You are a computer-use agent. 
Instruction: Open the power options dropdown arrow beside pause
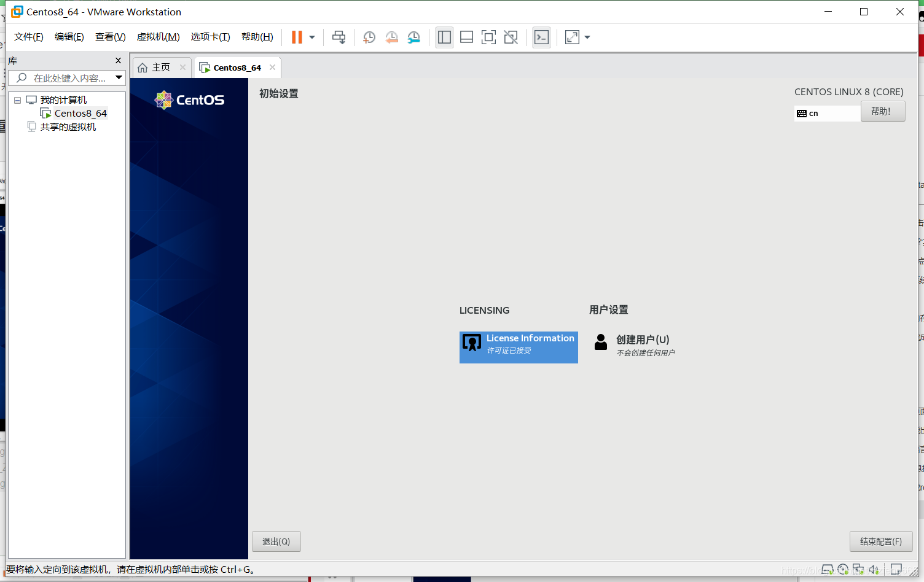[x=312, y=37]
